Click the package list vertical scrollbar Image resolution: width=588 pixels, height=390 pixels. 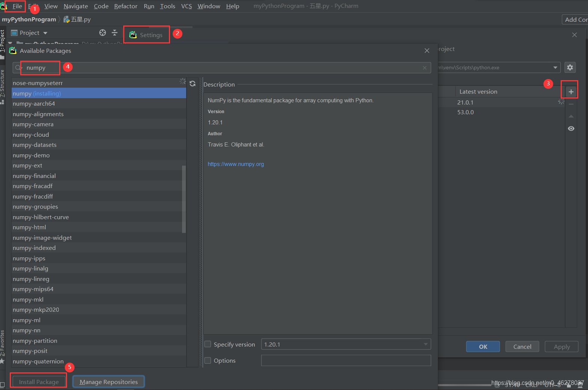coord(184,199)
